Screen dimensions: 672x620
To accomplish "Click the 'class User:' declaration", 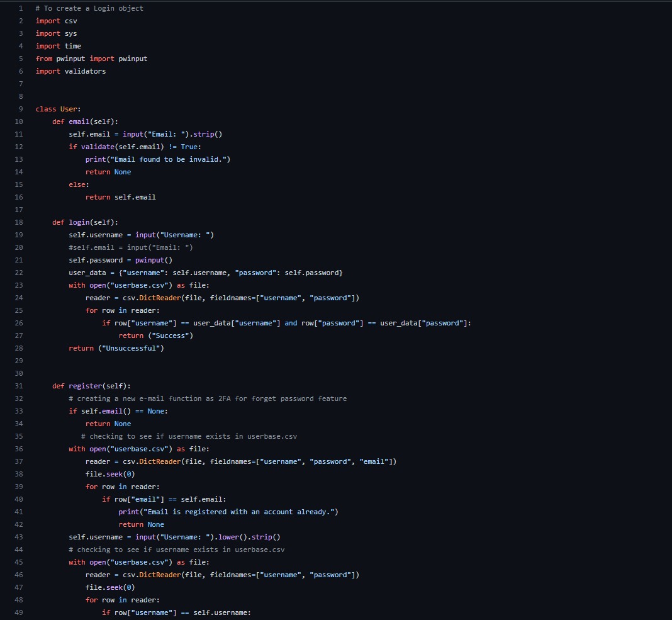I will tap(59, 109).
